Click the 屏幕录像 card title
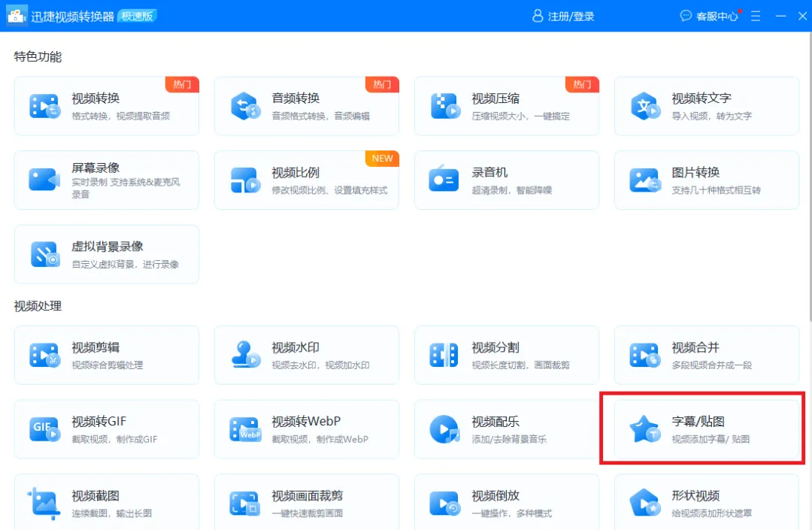 pyautogui.click(x=95, y=168)
